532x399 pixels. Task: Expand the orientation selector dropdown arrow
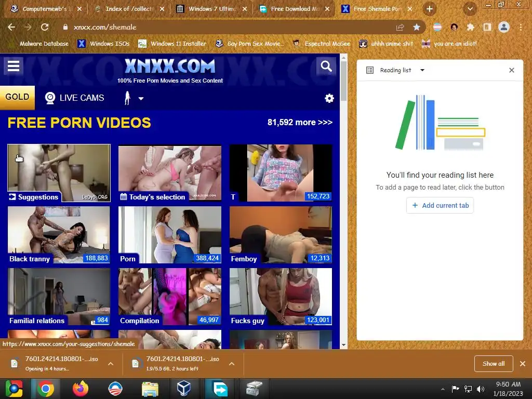(141, 98)
